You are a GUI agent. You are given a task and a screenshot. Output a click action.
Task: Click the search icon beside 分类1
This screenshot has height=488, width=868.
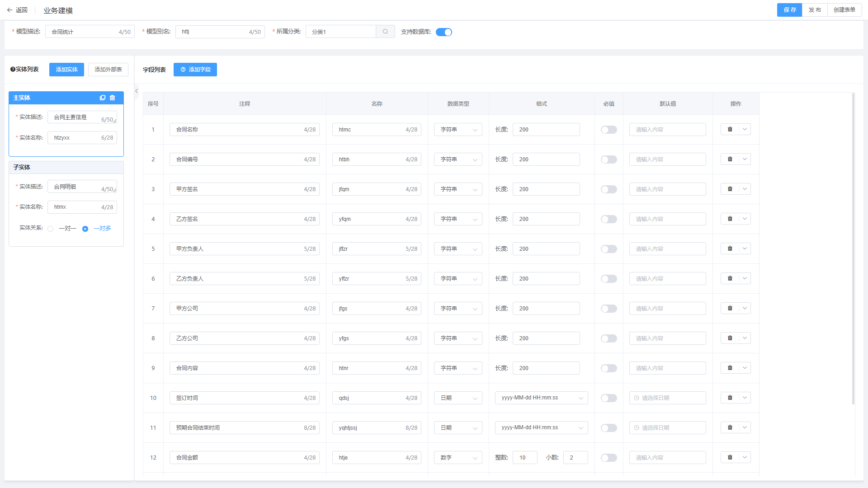pos(385,32)
